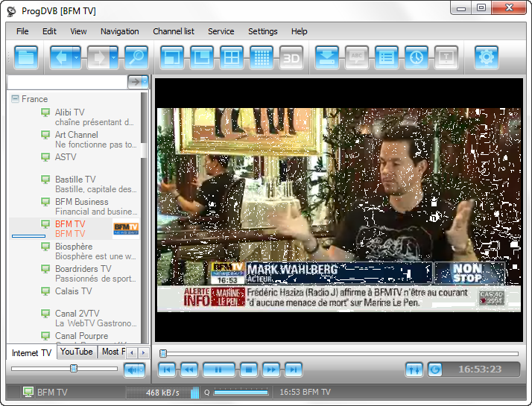Open the Help menu

coord(299,31)
